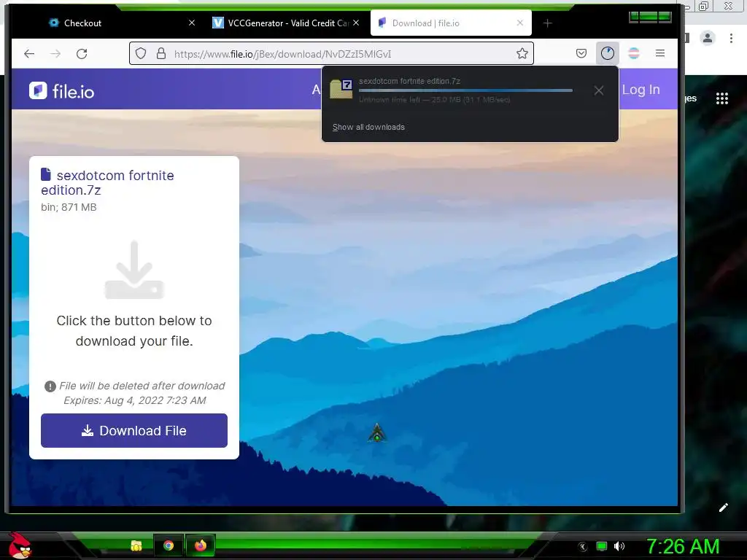The width and height of the screenshot is (747, 560).
Task: Click the 'File will be deleted after download' notice
Action: 142,386
